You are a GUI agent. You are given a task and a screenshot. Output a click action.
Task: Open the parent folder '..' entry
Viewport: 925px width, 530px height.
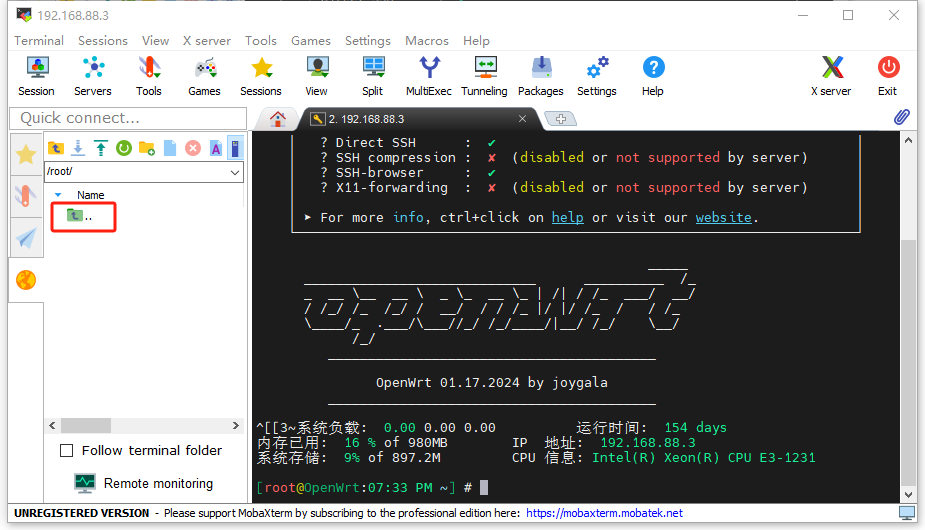(x=81, y=216)
